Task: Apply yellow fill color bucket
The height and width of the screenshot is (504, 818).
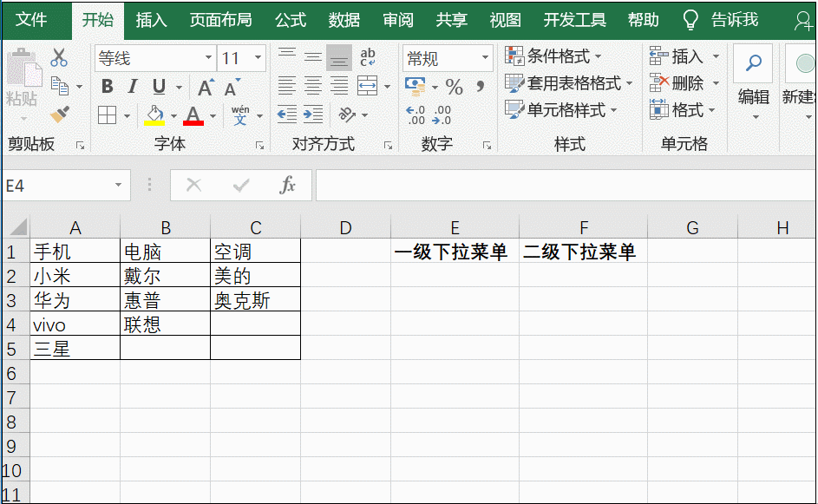Action: pyautogui.click(x=154, y=115)
